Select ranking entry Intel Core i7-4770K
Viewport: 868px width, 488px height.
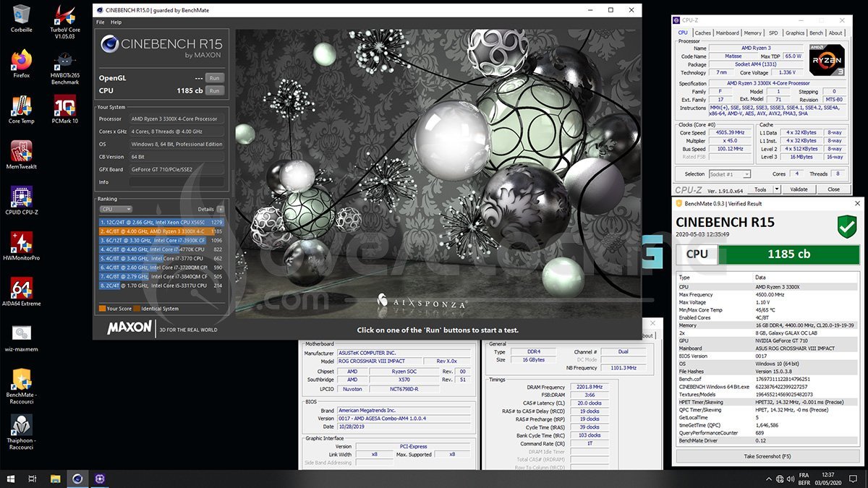pos(163,249)
